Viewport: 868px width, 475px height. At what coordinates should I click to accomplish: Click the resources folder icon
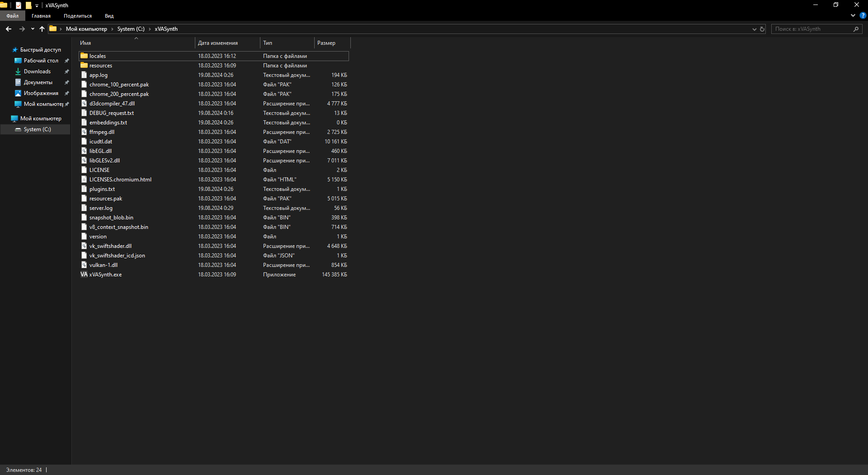pos(84,66)
